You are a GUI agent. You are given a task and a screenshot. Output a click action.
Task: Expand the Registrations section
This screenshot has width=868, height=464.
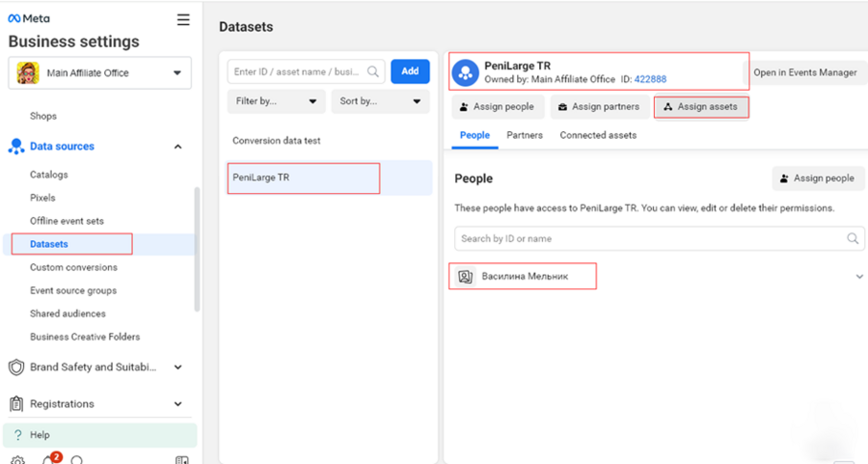click(x=177, y=404)
